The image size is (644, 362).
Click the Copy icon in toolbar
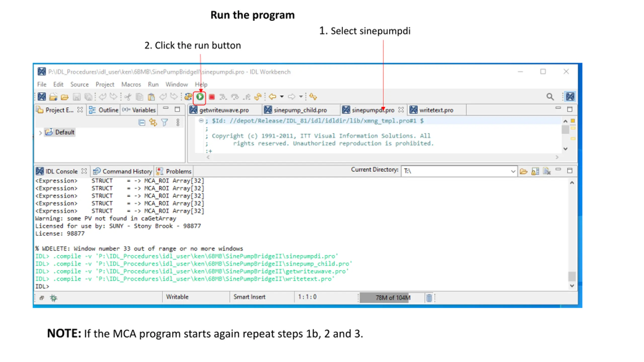coord(139,97)
